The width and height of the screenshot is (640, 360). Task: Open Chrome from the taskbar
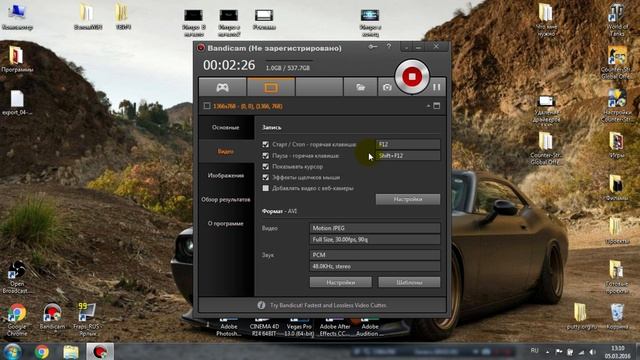[41, 351]
